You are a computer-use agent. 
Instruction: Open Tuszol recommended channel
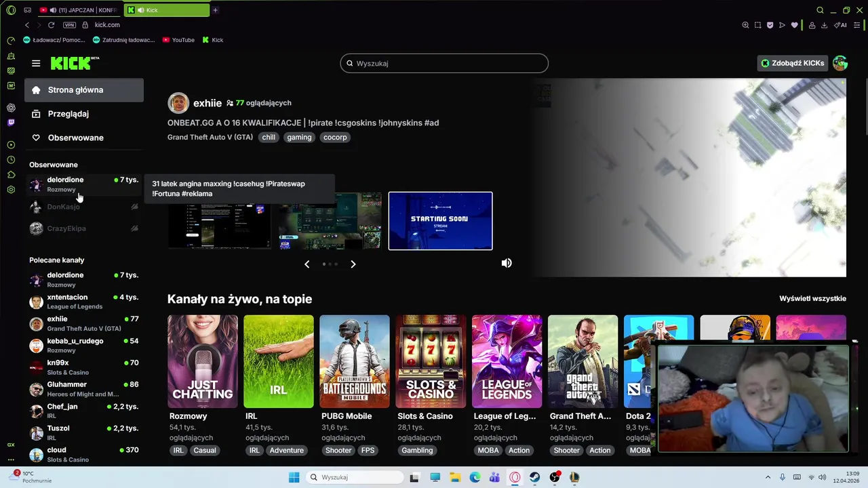(x=84, y=432)
